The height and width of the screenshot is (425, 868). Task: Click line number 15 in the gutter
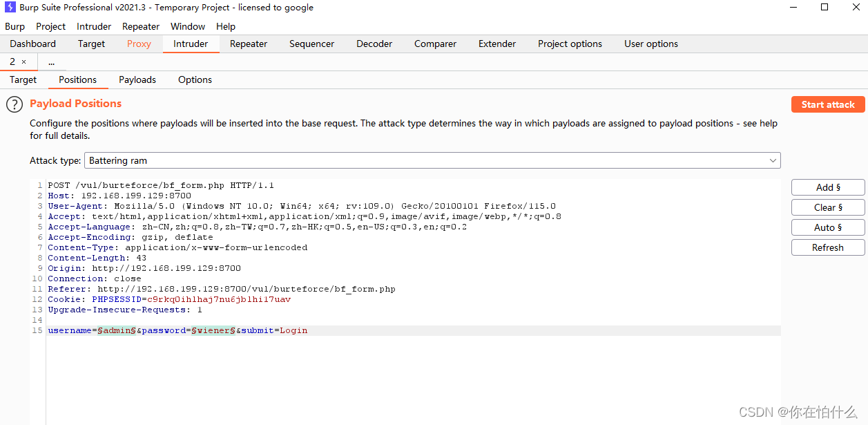[x=37, y=330]
